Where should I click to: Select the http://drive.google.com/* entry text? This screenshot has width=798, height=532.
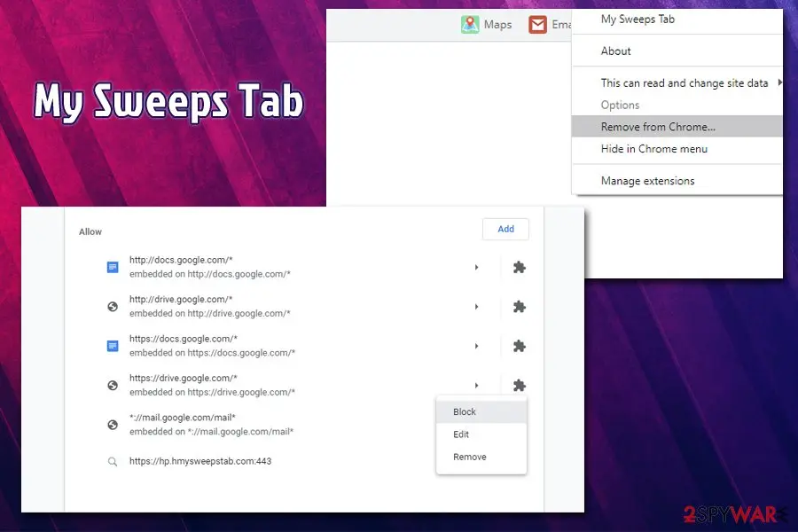click(x=181, y=300)
